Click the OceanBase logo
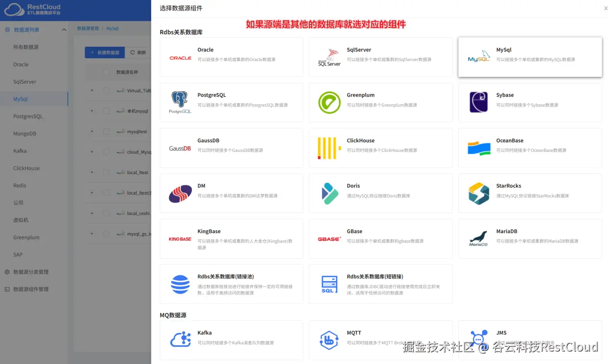 pyautogui.click(x=479, y=148)
